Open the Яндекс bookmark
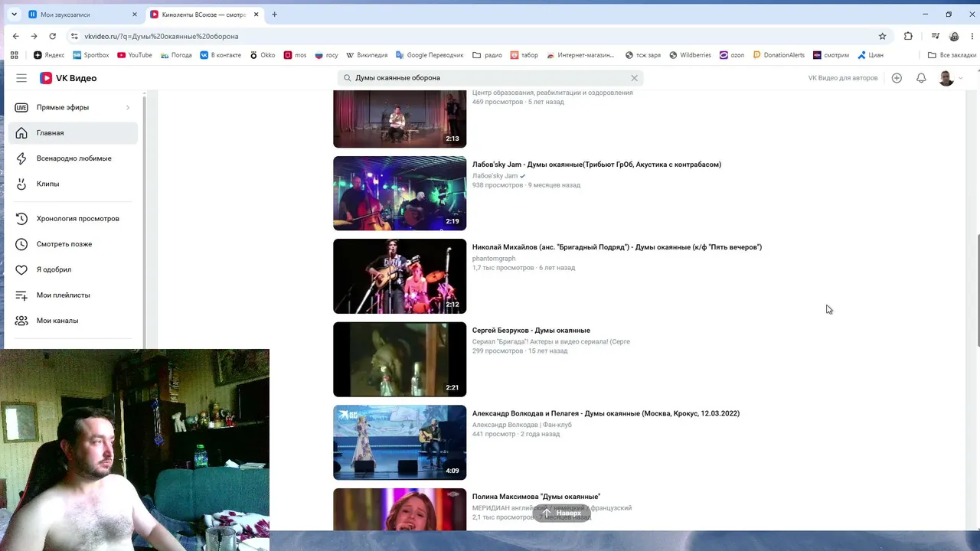 tap(49, 55)
